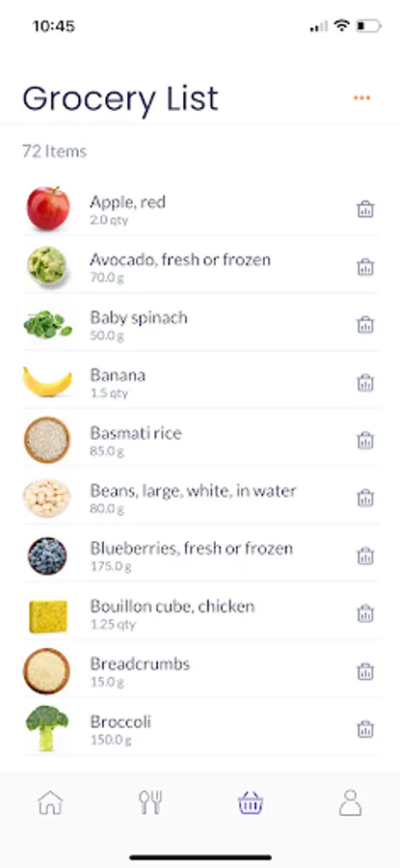Open the profile tab

point(350,802)
